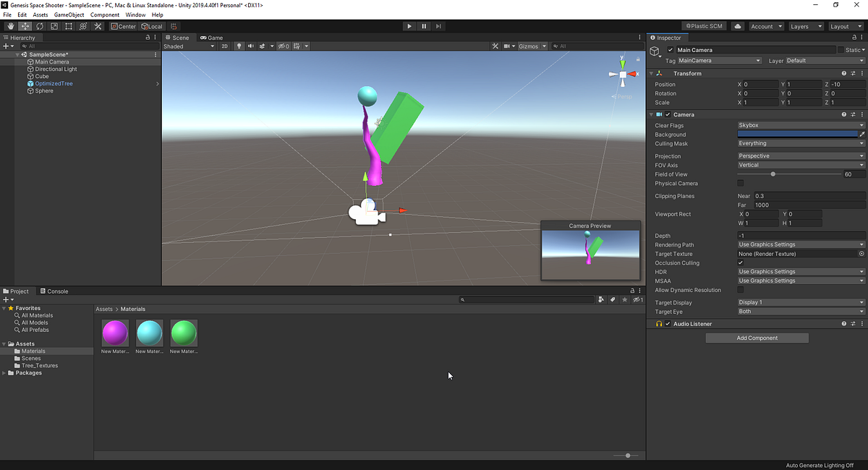Activate the Rotate tool
The height and width of the screenshot is (470, 868).
click(39, 26)
